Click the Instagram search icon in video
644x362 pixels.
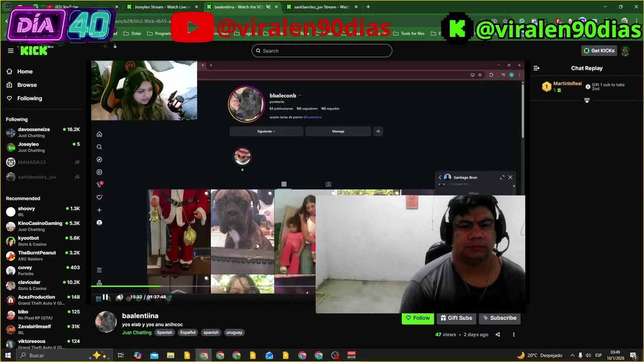click(99, 147)
